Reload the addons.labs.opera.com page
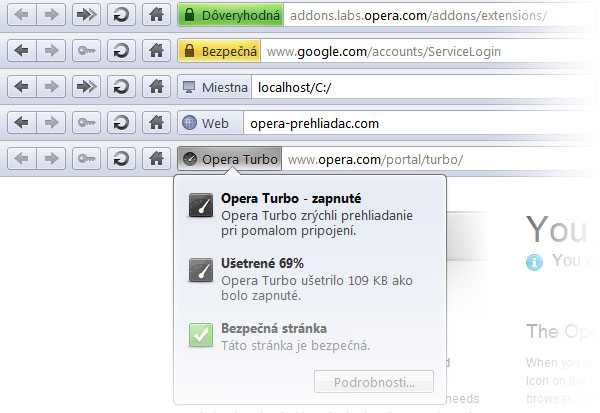This screenshot has width=600, height=413. (121, 15)
